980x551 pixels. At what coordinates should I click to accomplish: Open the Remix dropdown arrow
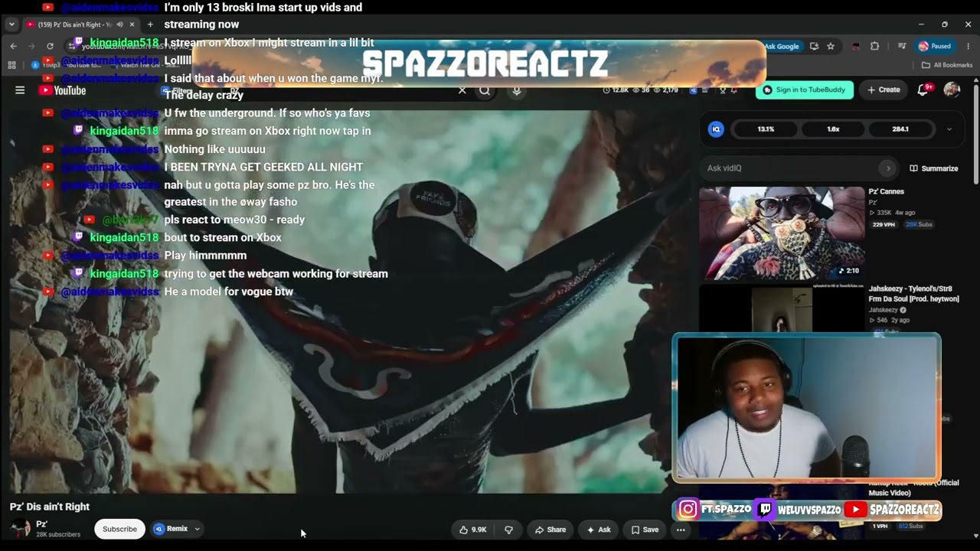point(197,529)
